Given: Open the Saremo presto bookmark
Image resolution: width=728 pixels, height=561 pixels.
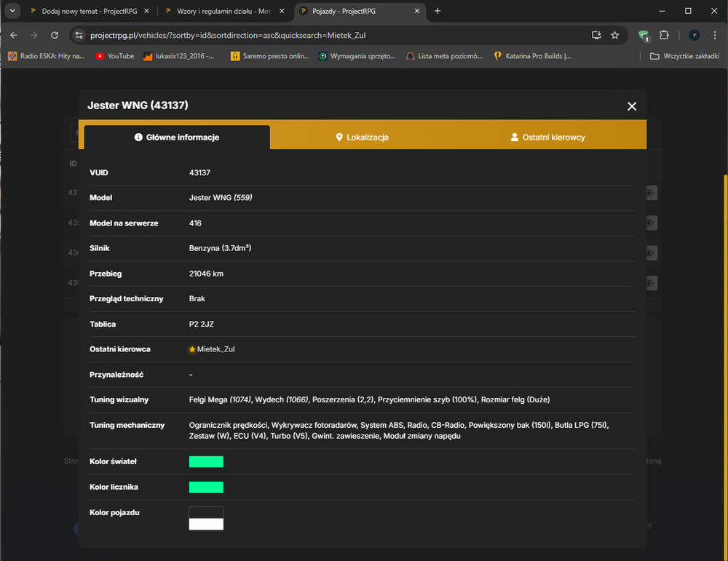Looking at the screenshot, I should [270, 56].
